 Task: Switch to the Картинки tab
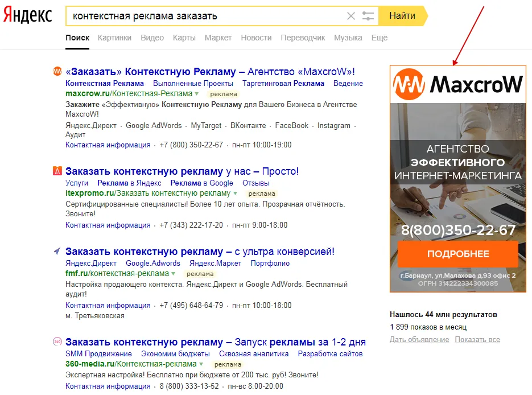tap(114, 38)
